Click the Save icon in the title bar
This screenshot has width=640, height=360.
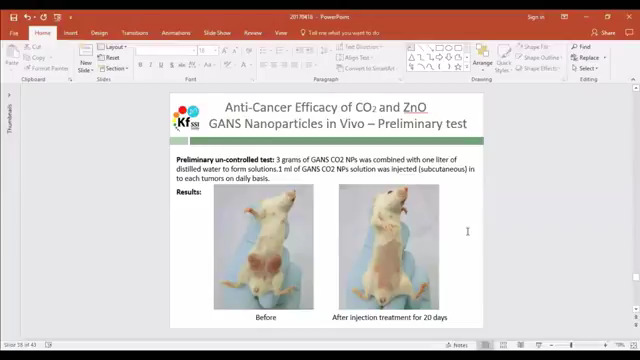coord(13,17)
